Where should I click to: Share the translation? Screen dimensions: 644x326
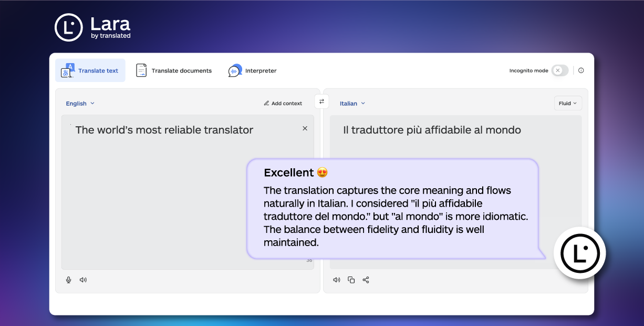pos(366,280)
